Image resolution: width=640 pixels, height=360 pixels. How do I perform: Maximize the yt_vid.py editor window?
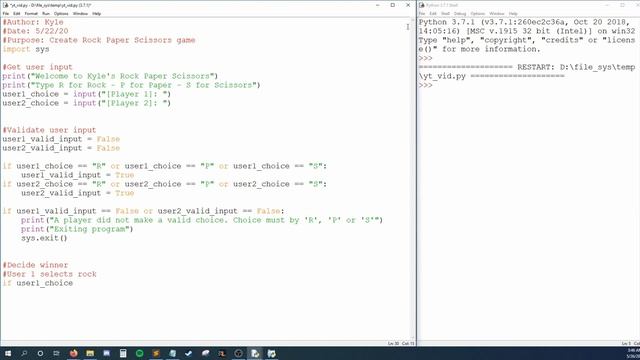(393, 5)
